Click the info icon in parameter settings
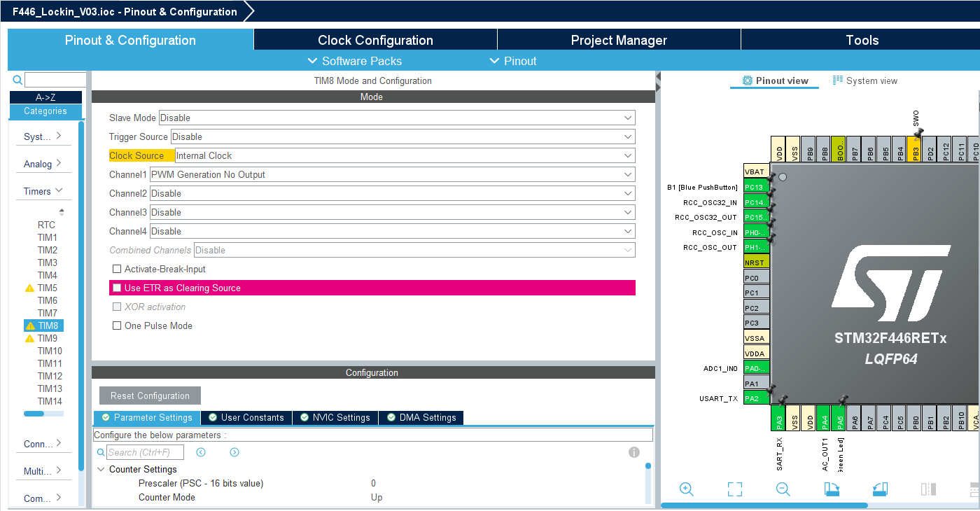Screen dimensions: 980x511 click(x=634, y=452)
